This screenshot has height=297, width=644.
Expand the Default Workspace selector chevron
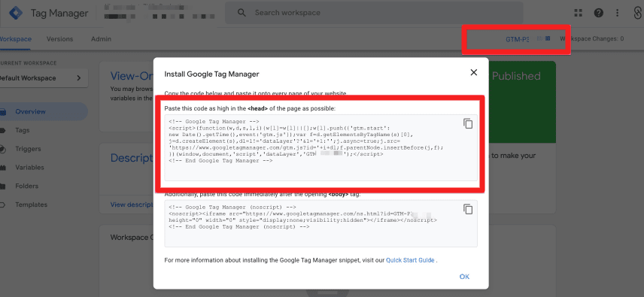coord(78,78)
